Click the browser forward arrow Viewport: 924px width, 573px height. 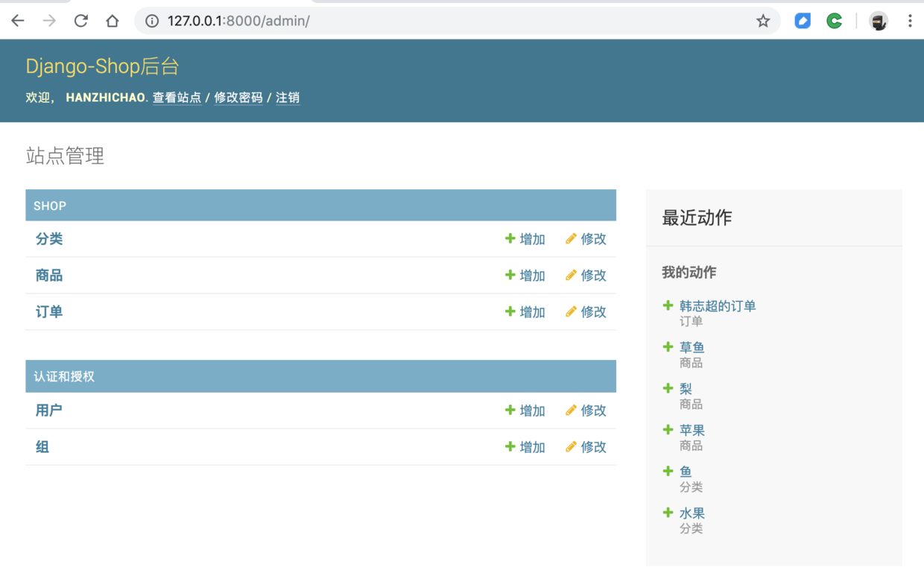[x=49, y=21]
